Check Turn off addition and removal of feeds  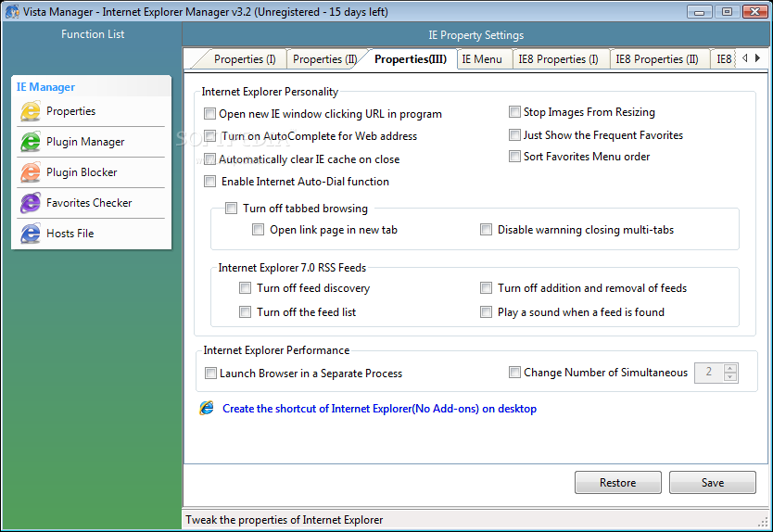(x=486, y=288)
